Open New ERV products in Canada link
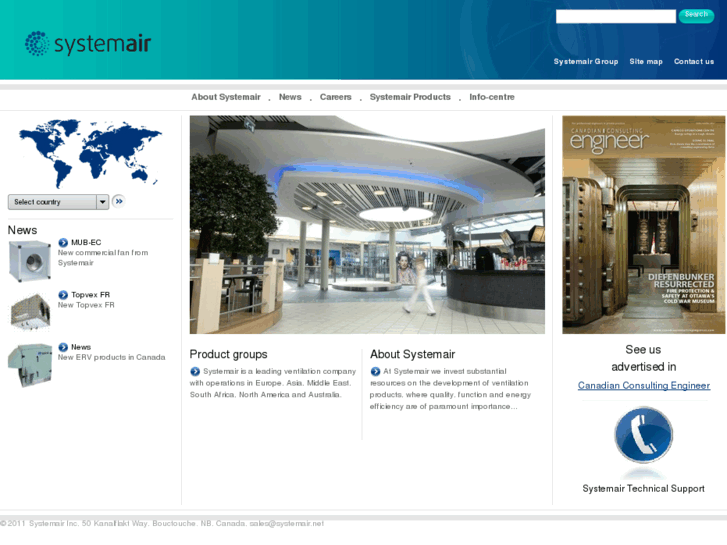Screen dimensions: 727x545 pyautogui.click(x=111, y=358)
